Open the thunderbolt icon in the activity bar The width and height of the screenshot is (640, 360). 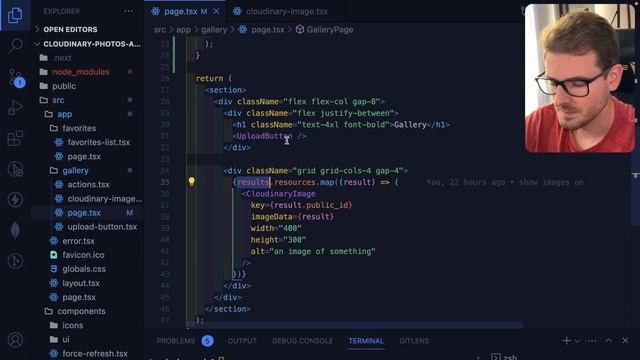(15, 200)
